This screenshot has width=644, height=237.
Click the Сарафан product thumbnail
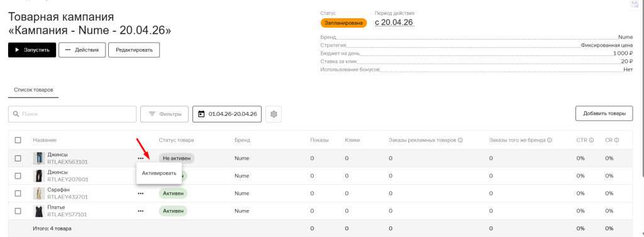point(38,194)
